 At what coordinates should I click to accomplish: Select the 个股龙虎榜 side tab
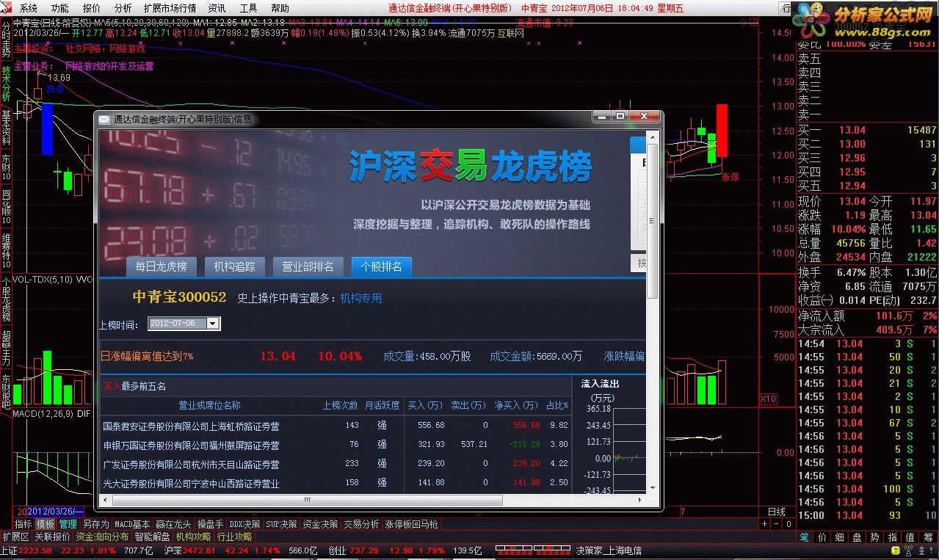[x=6, y=299]
